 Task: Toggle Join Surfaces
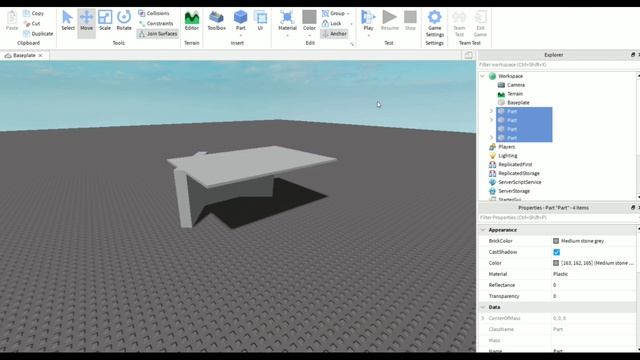(158, 34)
